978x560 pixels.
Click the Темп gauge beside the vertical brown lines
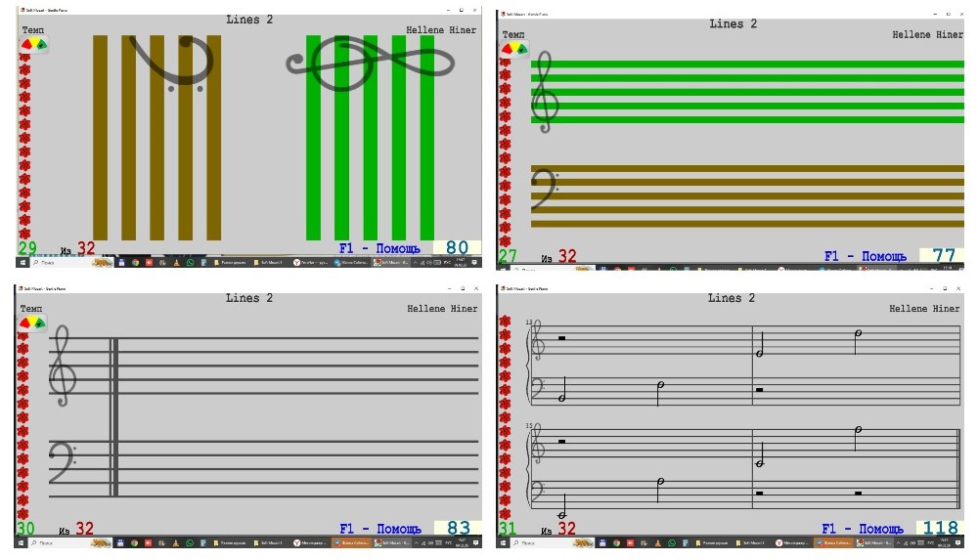click(x=33, y=44)
